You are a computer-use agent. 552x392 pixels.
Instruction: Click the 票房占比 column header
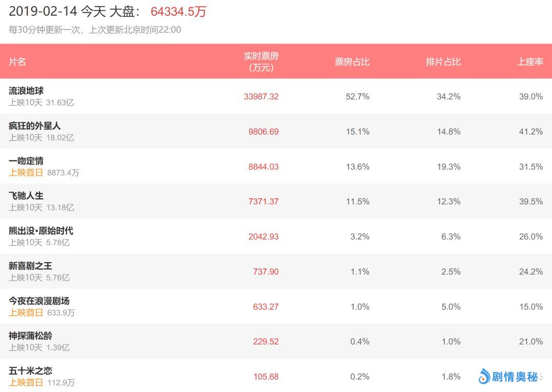click(352, 62)
